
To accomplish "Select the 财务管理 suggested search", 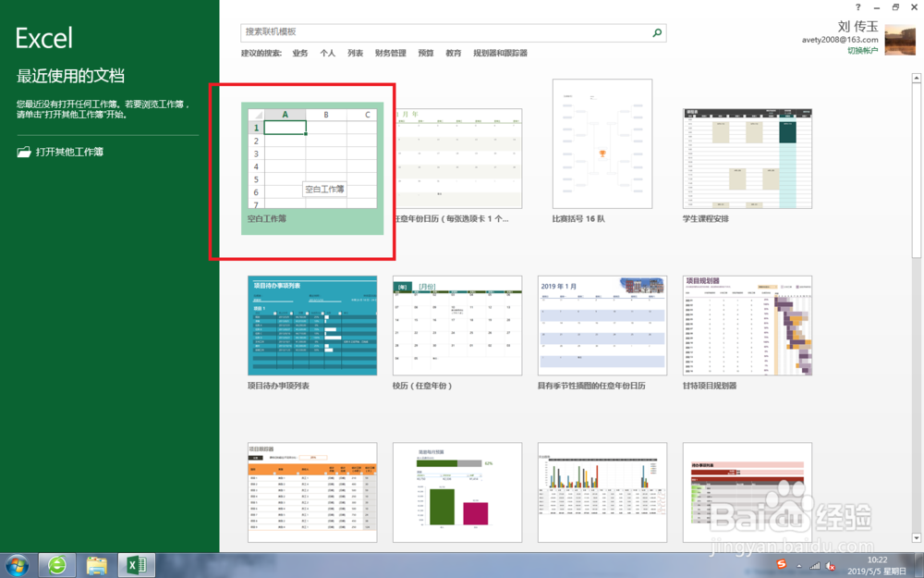I will (391, 53).
